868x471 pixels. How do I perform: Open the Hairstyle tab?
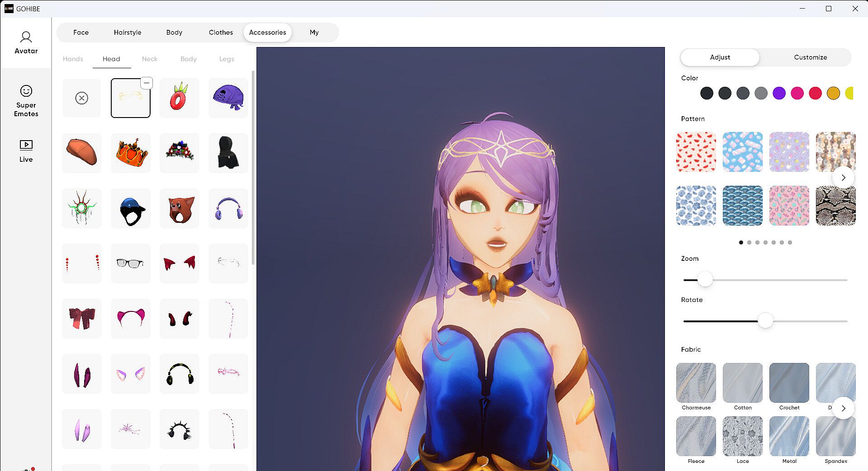(128, 33)
